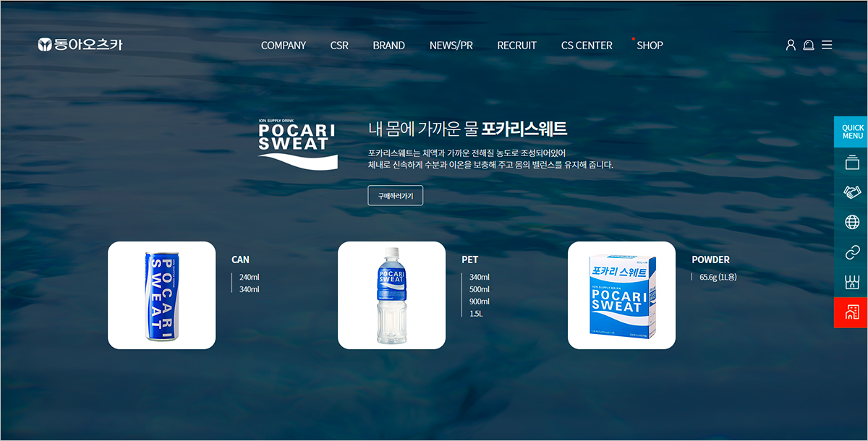Open the BRAND menu

[x=389, y=45]
